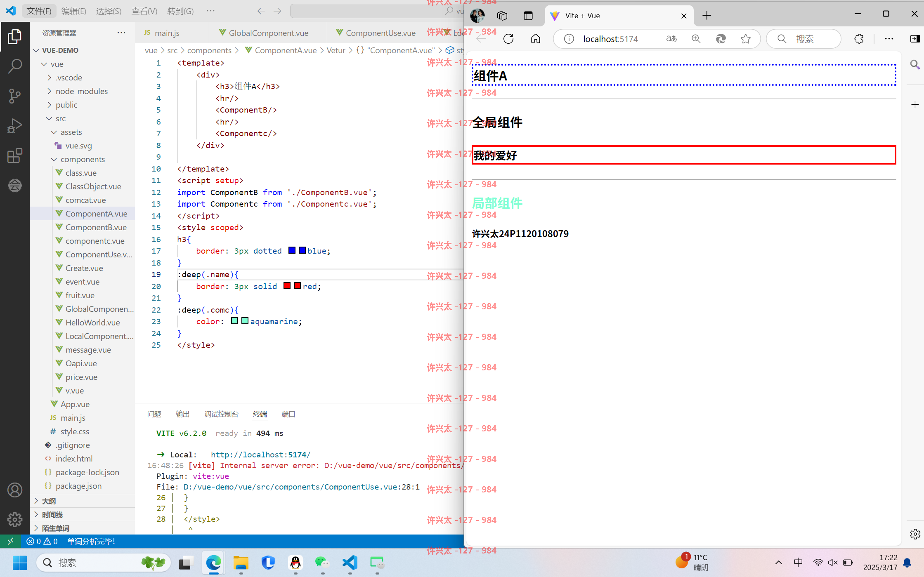
Task: Add page to favorites with star icon
Action: pos(745,39)
